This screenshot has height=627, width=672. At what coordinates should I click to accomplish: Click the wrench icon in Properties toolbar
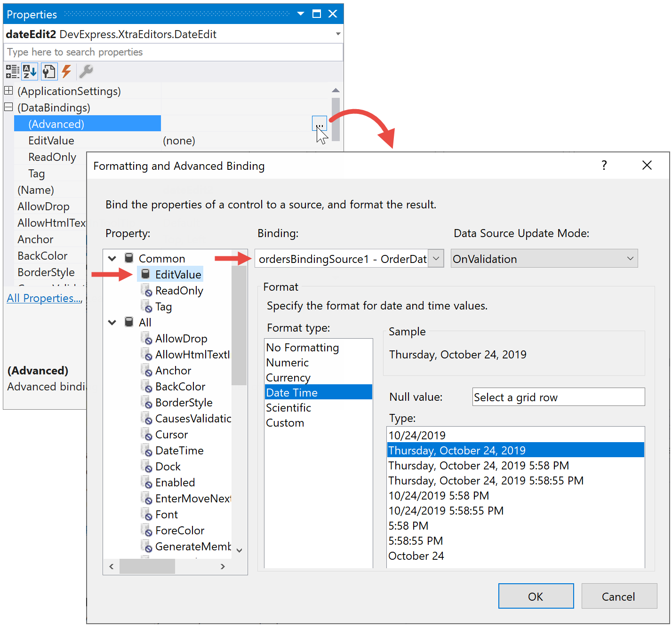(86, 71)
